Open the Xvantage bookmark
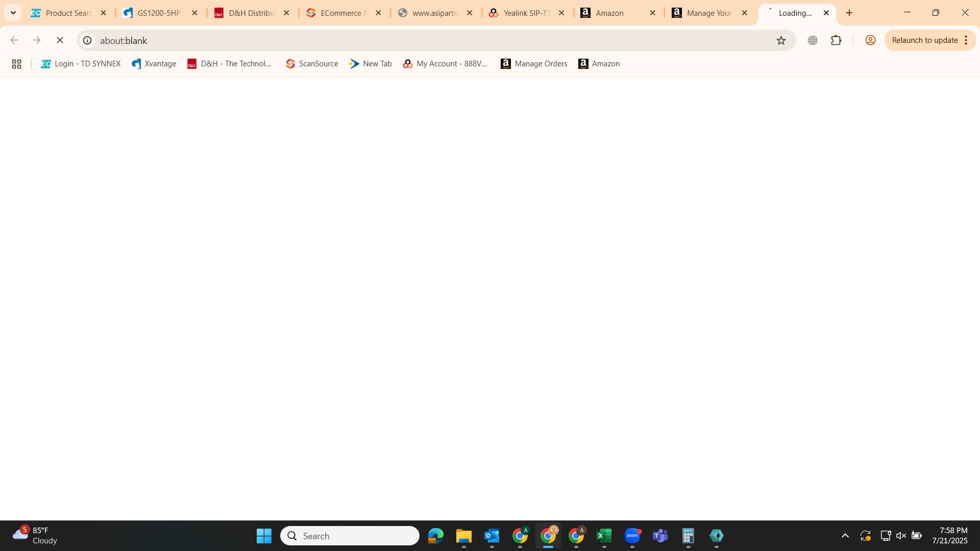This screenshot has width=980, height=551. [x=154, y=64]
